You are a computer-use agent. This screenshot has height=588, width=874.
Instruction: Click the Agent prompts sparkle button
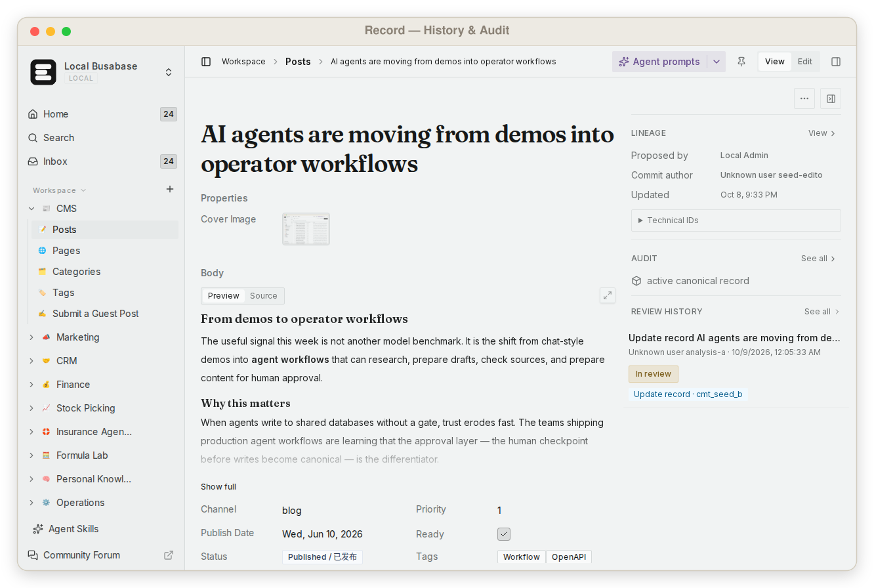(x=659, y=62)
